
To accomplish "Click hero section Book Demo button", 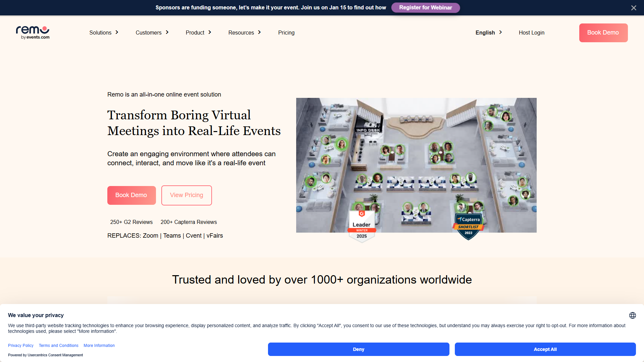I will point(131,195).
